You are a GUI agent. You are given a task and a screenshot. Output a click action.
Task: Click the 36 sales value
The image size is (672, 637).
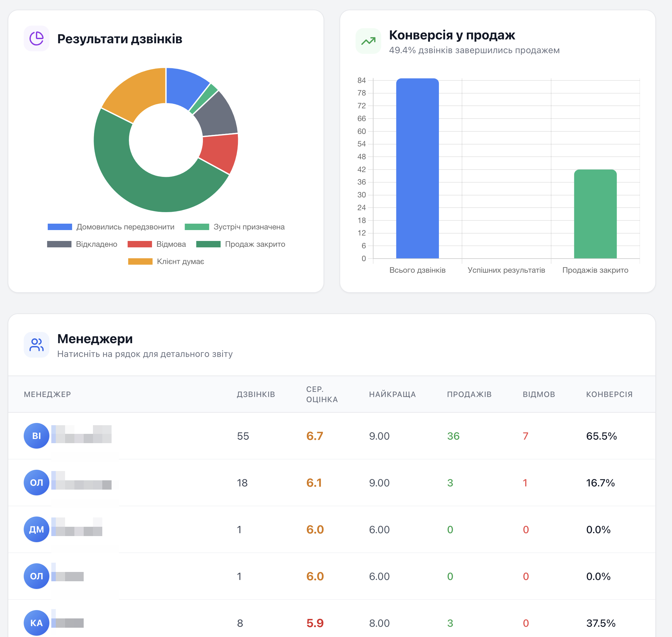(453, 436)
